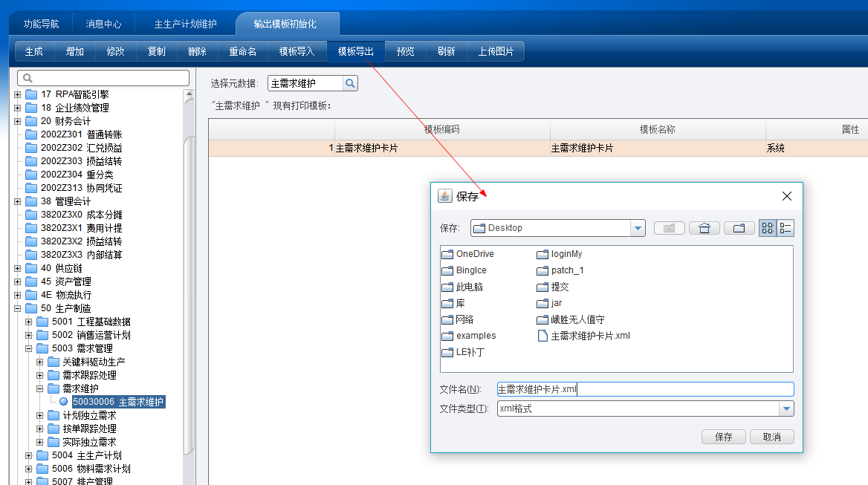The width and height of the screenshot is (868, 485).
Task: Open the patch_1 folder
Action: [560, 270]
